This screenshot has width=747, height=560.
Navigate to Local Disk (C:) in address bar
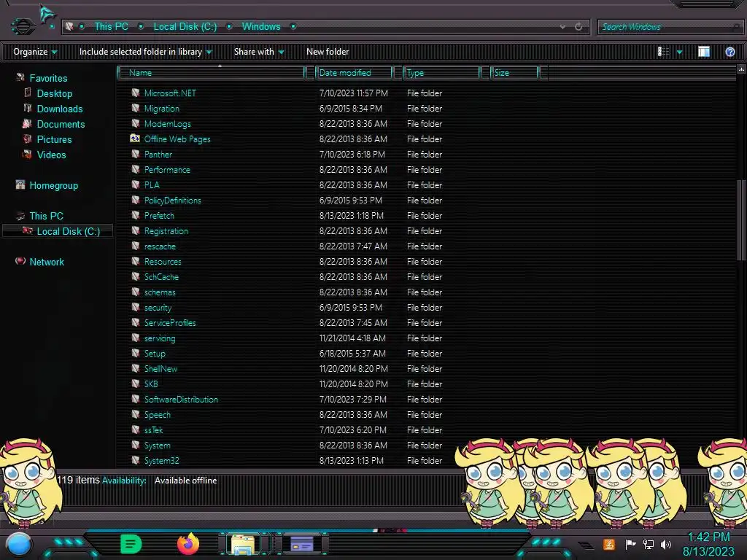pos(185,27)
